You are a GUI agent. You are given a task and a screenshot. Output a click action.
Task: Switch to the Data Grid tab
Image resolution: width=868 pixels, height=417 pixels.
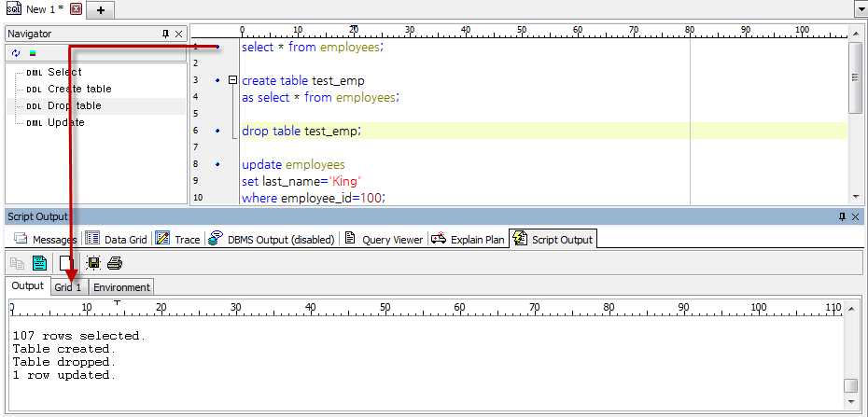coord(118,240)
